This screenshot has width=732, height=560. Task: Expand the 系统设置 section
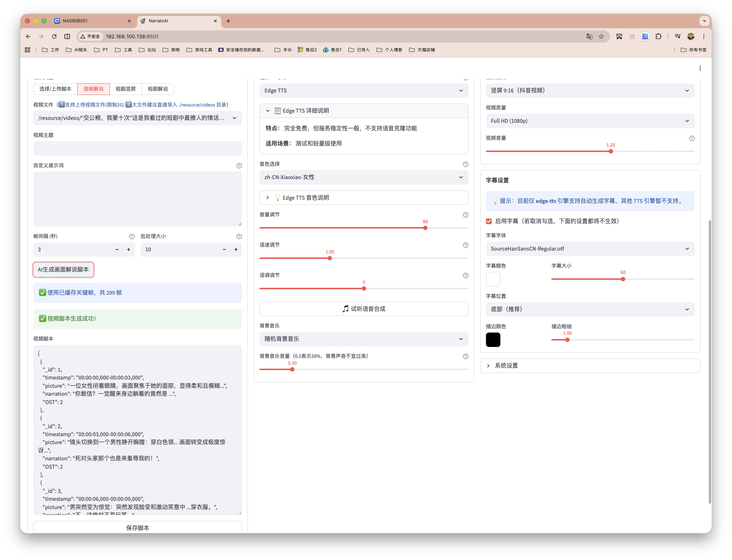pyautogui.click(x=506, y=366)
